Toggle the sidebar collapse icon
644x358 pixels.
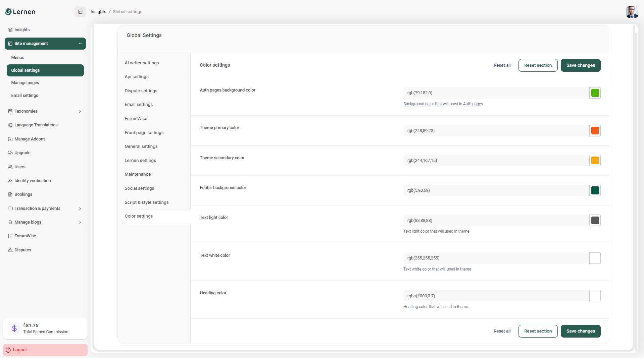(80, 12)
